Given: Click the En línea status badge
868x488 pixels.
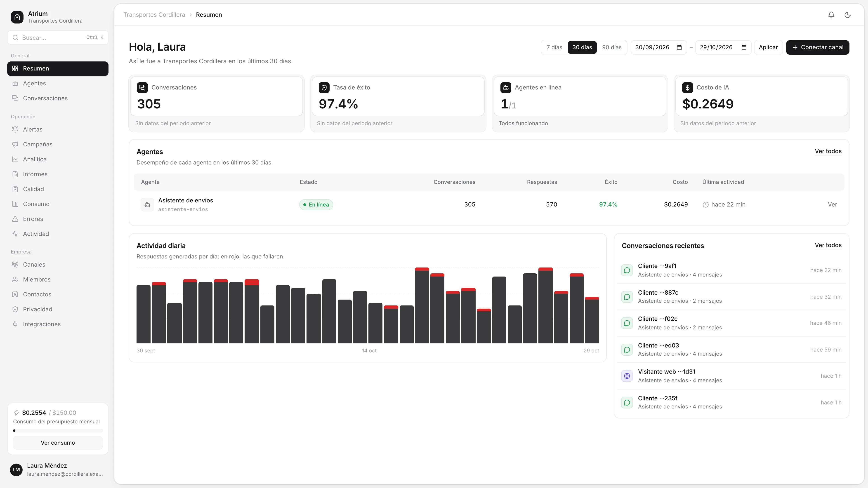Looking at the screenshot, I should pos(316,205).
